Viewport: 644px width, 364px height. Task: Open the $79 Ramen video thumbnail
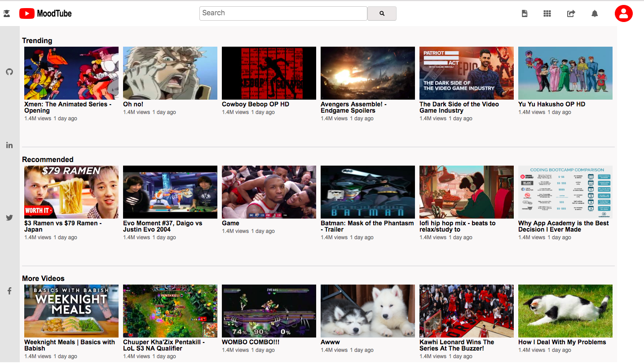(x=71, y=192)
